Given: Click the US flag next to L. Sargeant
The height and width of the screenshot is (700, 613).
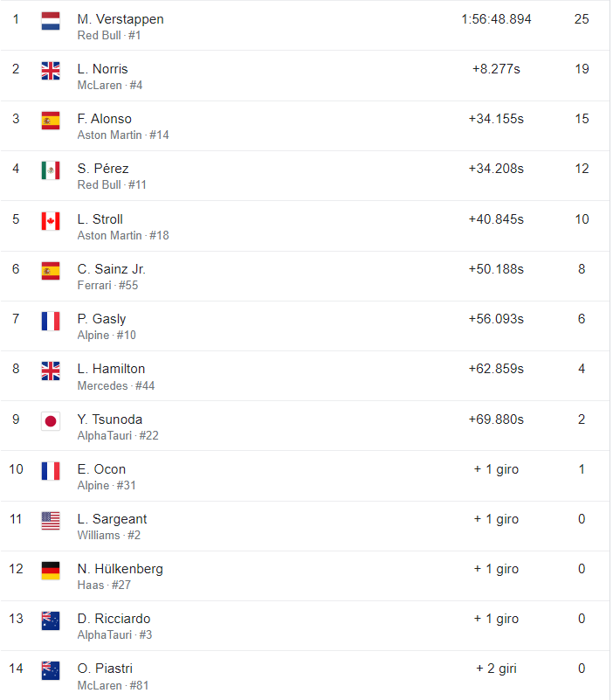Looking at the screenshot, I should coord(51,521).
